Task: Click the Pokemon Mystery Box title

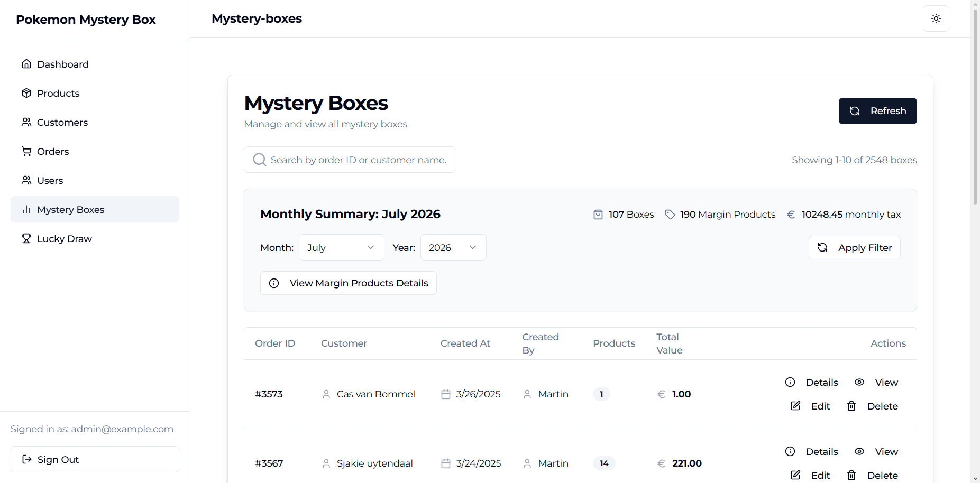Action: 86,20
